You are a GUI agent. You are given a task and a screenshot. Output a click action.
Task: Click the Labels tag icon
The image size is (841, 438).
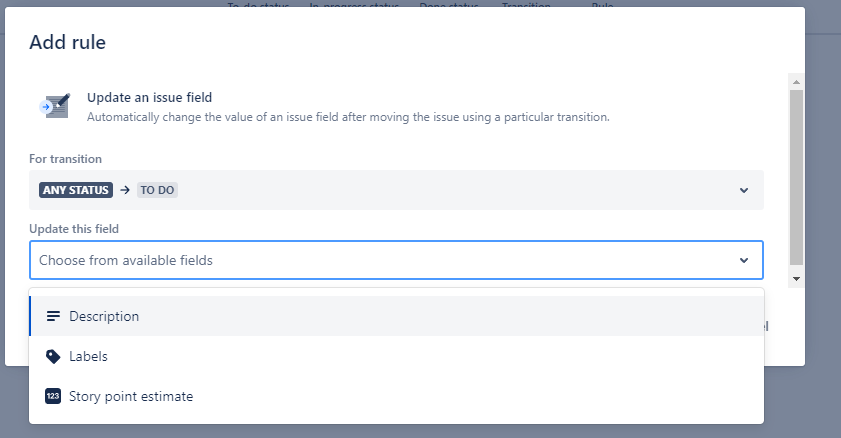point(53,357)
